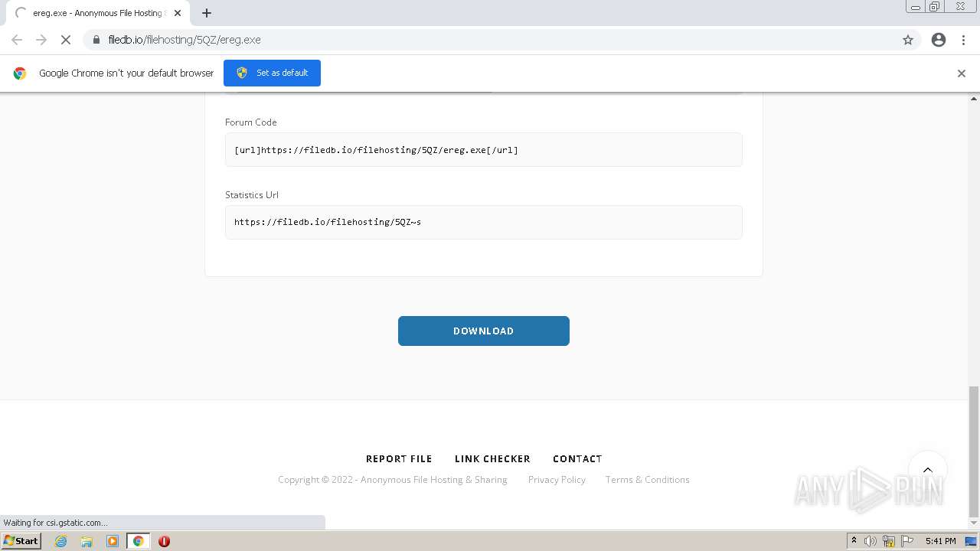980x551 pixels.
Task: Open the media player taskbar icon
Action: pos(113,541)
